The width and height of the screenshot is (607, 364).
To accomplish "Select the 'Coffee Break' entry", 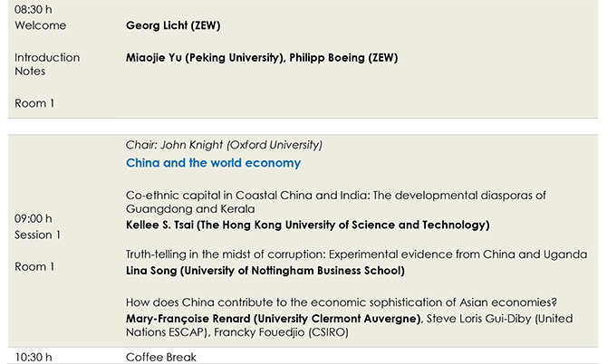I will pyautogui.click(x=161, y=357).
